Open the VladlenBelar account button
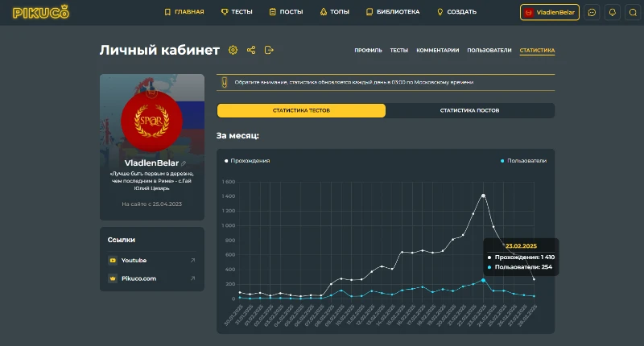 [x=550, y=12]
